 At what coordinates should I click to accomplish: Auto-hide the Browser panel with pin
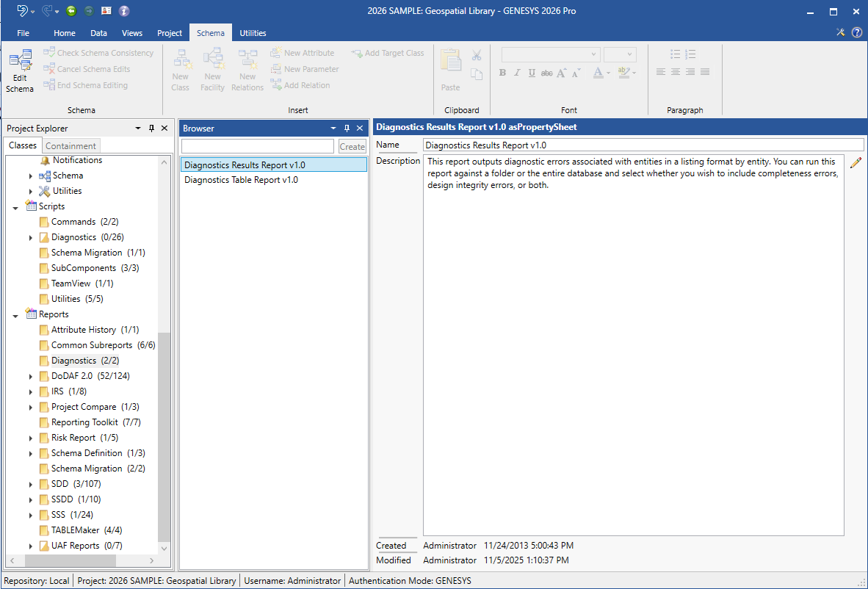347,129
